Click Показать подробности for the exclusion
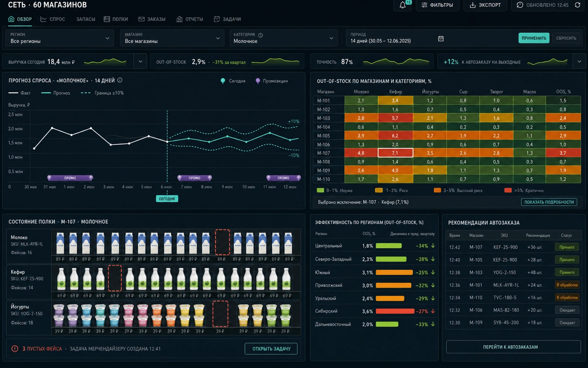 [x=549, y=202]
